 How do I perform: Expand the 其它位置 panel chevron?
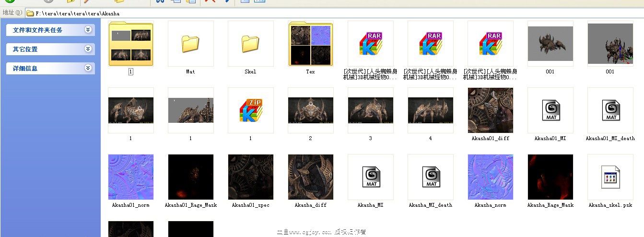click(88, 49)
